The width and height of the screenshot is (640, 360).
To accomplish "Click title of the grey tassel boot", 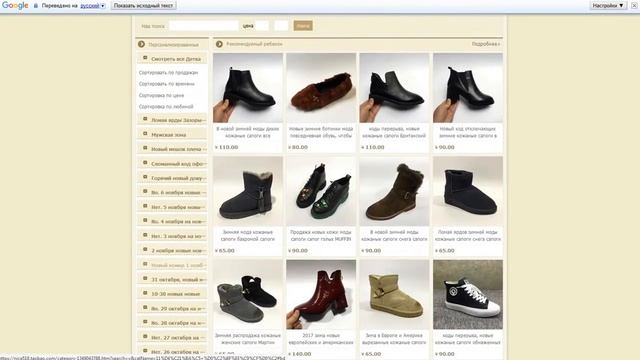I will 248,236.
